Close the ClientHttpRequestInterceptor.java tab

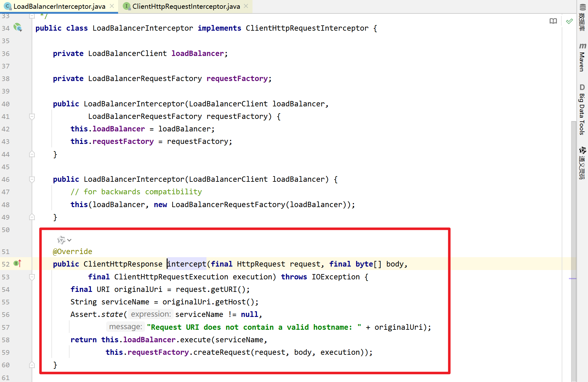(x=246, y=6)
